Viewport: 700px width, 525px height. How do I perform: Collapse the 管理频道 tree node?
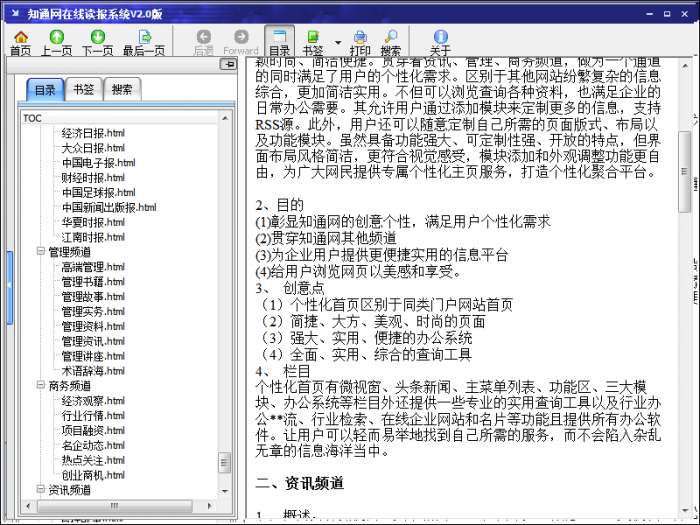pyautogui.click(x=41, y=251)
